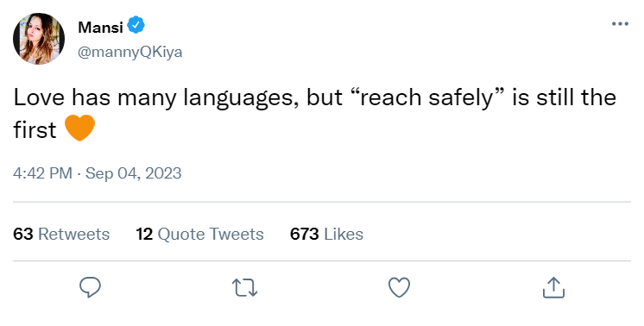The height and width of the screenshot is (326, 644).
Task: Click the orange heart emoji
Action: point(80,128)
